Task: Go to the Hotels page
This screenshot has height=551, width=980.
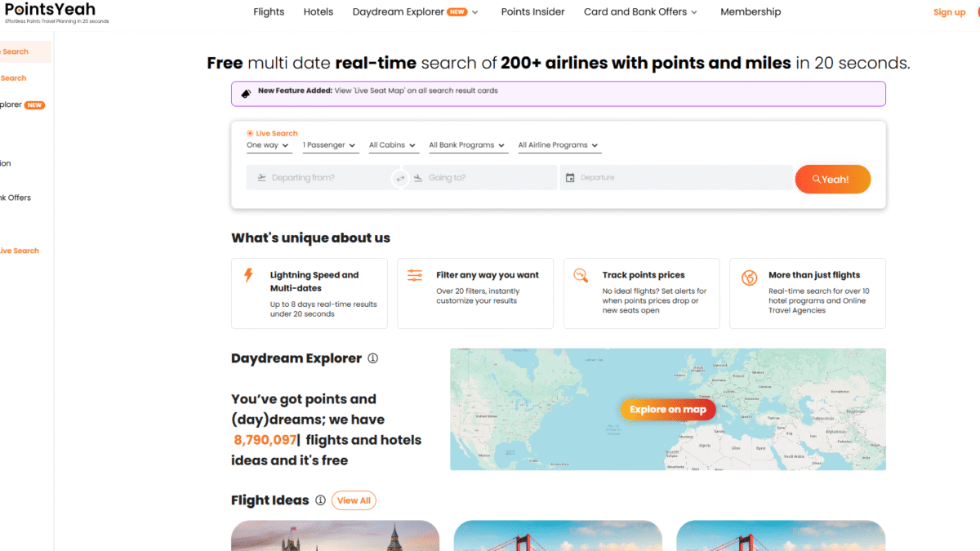Action: [318, 12]
